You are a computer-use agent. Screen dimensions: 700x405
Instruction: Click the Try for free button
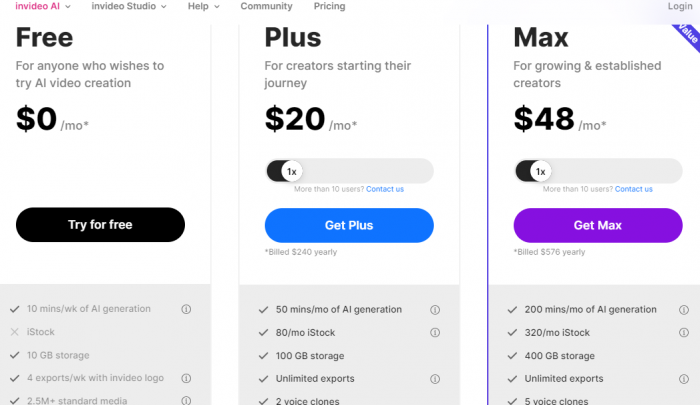[x=100, y=225]
